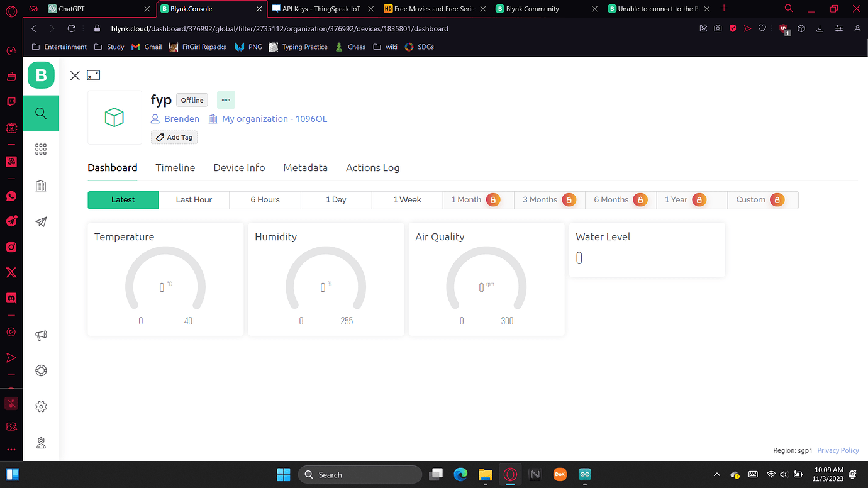The width and height of the screenshot is (868, 488).
Task: Expand the dashboard to fullscreen view
Action: coord(93,75)
